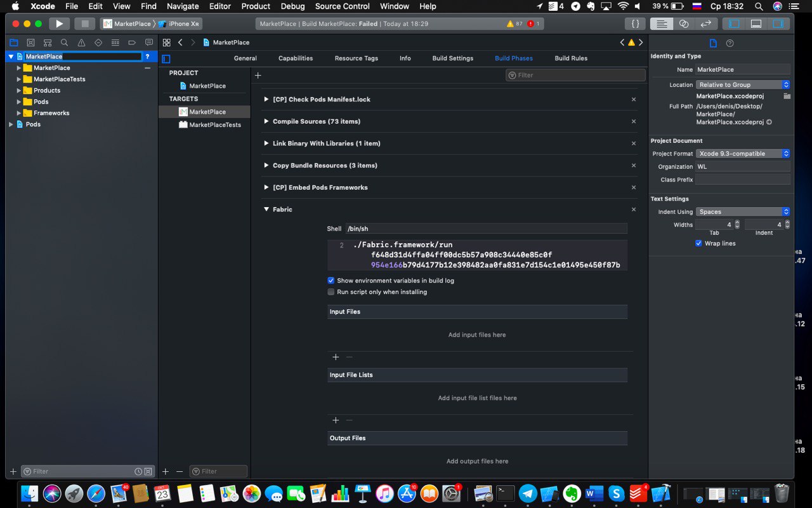
Task: Adjust the Tab width stepper
Action: (737, 225)
